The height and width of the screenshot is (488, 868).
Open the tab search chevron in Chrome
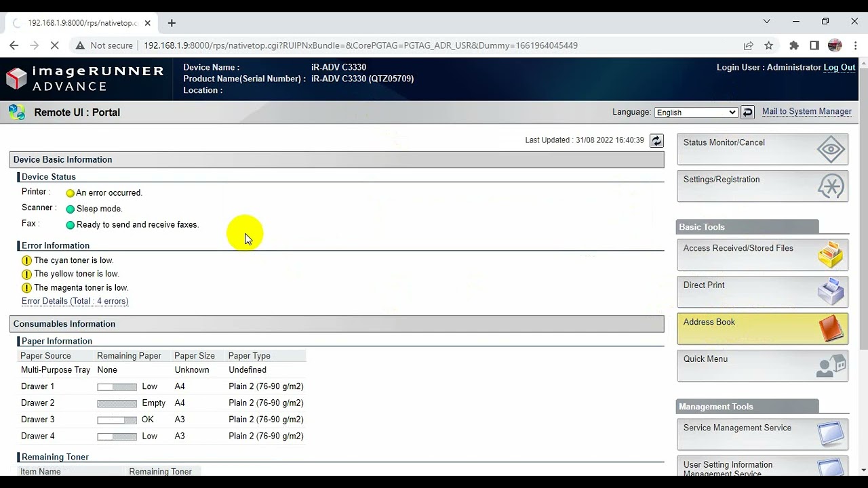click(x=766, y=22)
